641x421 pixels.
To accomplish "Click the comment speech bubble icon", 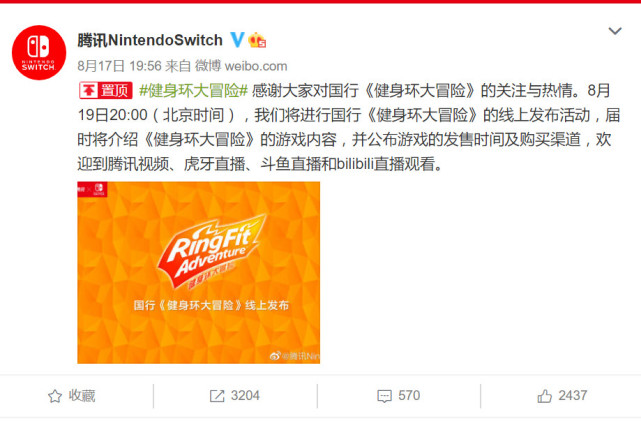I will pyautogui.click(x=384, y=396).
